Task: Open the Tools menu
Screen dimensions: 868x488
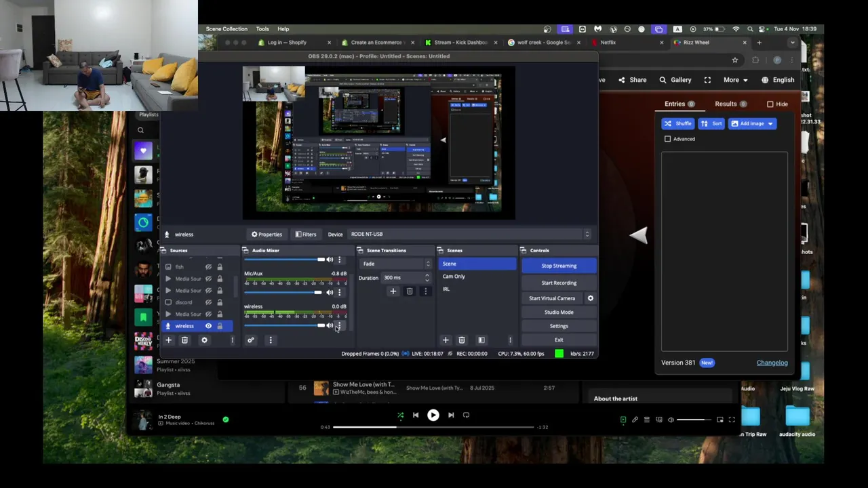Action: click(x=262, y=29)
